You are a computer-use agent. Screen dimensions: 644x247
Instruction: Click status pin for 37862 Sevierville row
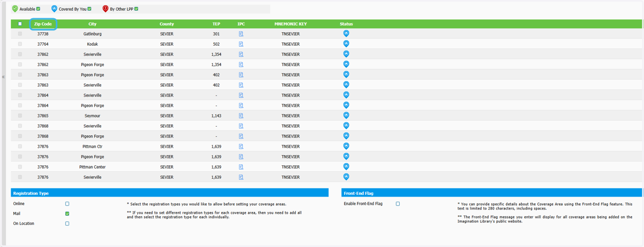pyautogui.click(x=346, y=54)
